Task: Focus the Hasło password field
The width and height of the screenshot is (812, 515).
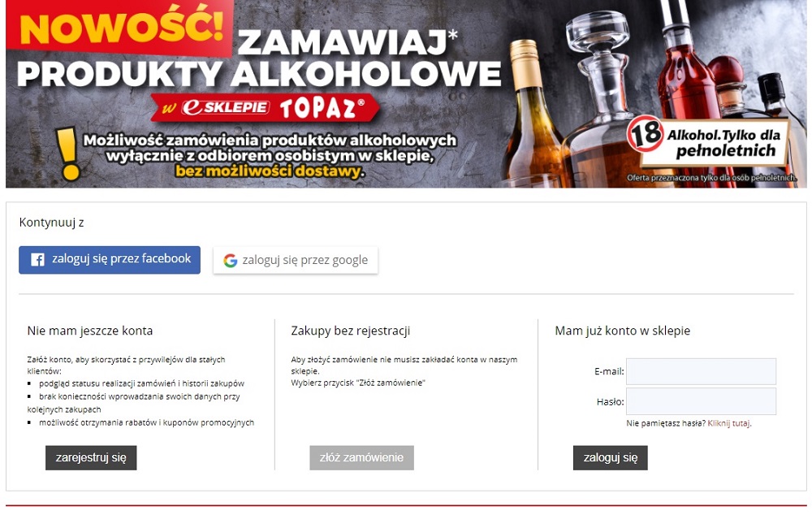Action: coord(701,401)
